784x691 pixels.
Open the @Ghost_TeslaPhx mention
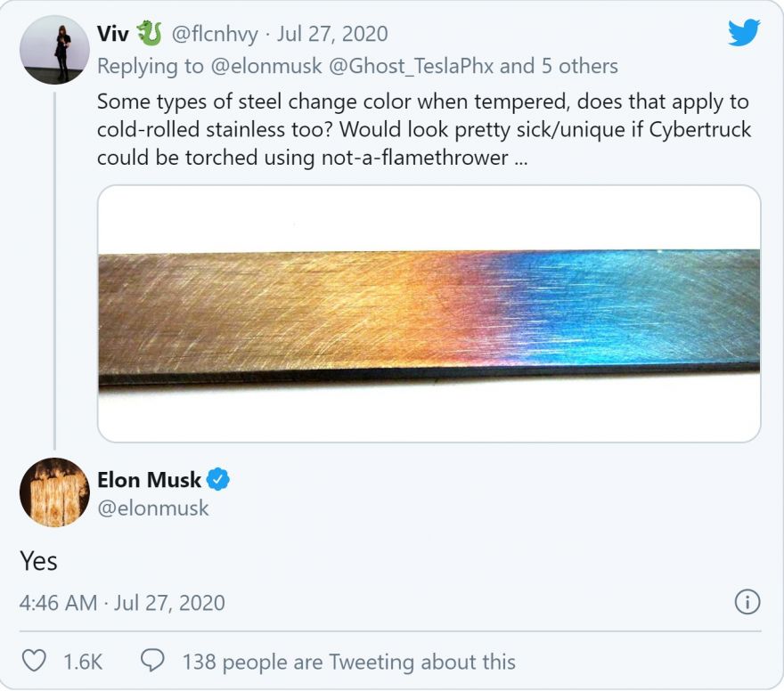pos(411,66)
